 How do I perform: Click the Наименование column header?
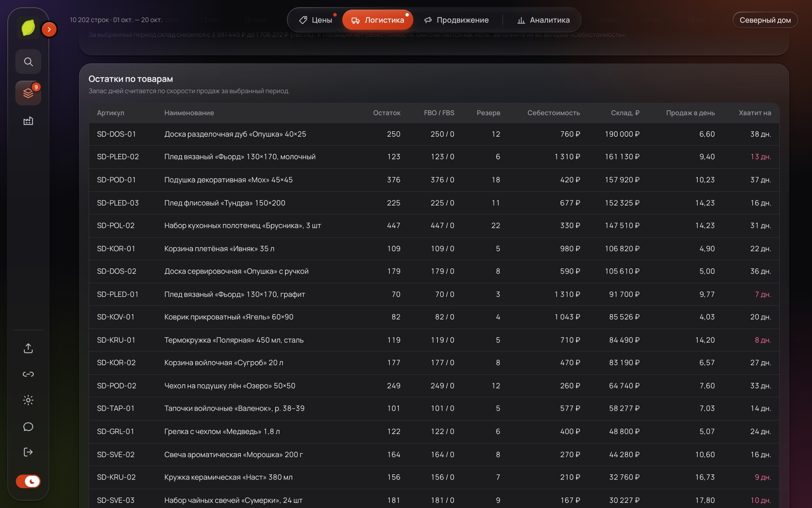[189, 113]
